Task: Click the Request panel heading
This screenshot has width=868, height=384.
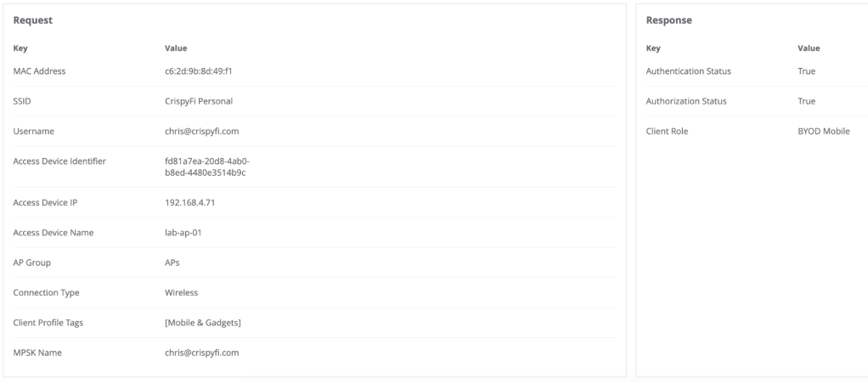Action: [x=31, y=20]
